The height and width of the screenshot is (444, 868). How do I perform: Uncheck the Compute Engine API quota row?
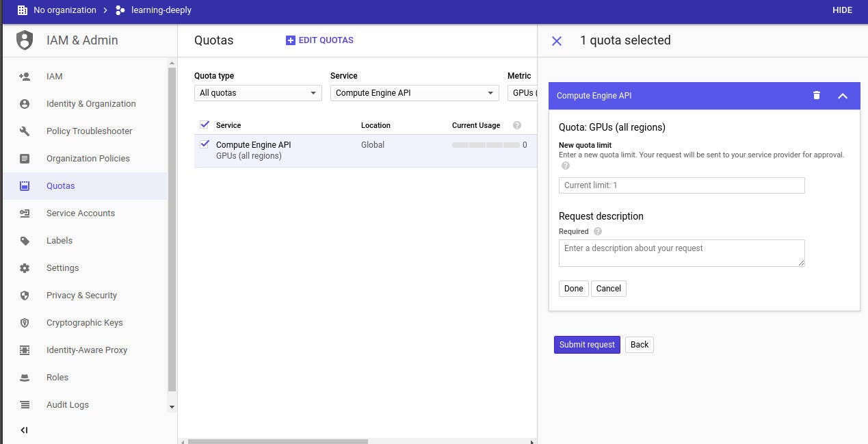click(x=205, y=144)
